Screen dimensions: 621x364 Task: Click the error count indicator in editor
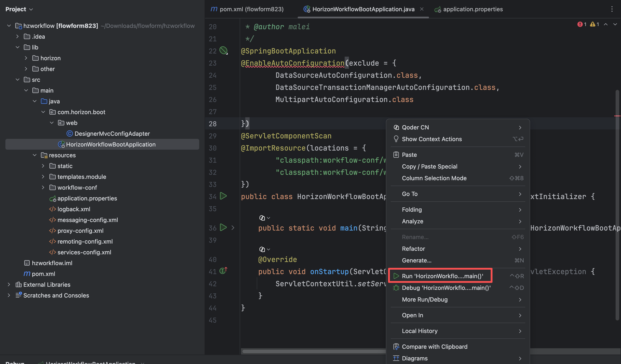582,24
